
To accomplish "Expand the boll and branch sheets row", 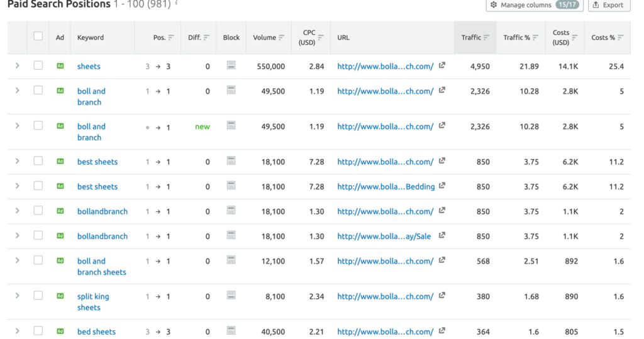I will [x=17, y=260].
